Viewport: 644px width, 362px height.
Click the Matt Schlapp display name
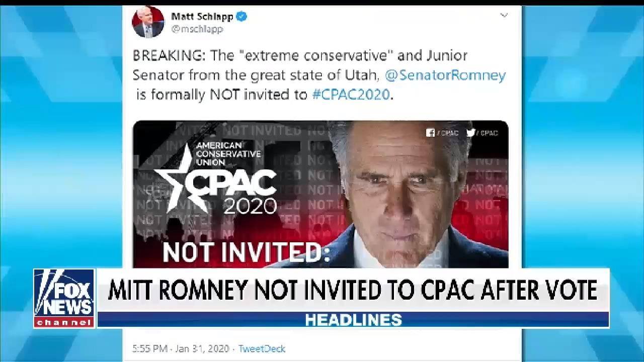[202, 17]
